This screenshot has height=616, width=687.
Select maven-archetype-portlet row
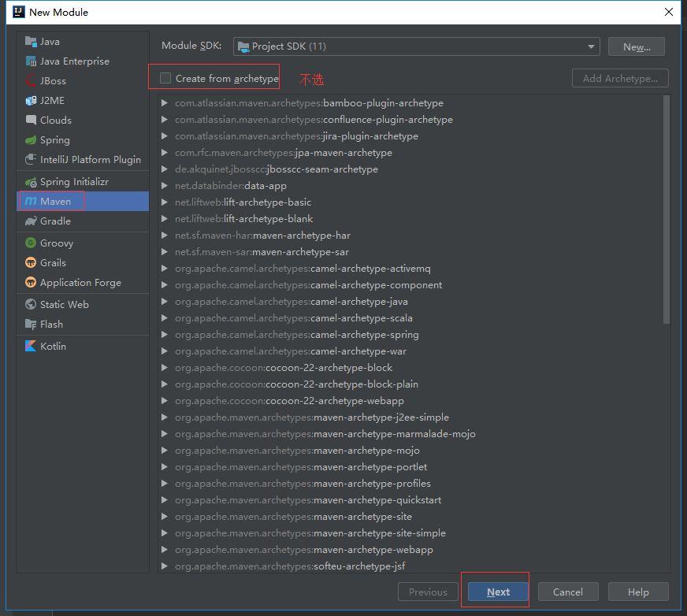(x=411, y=466)
